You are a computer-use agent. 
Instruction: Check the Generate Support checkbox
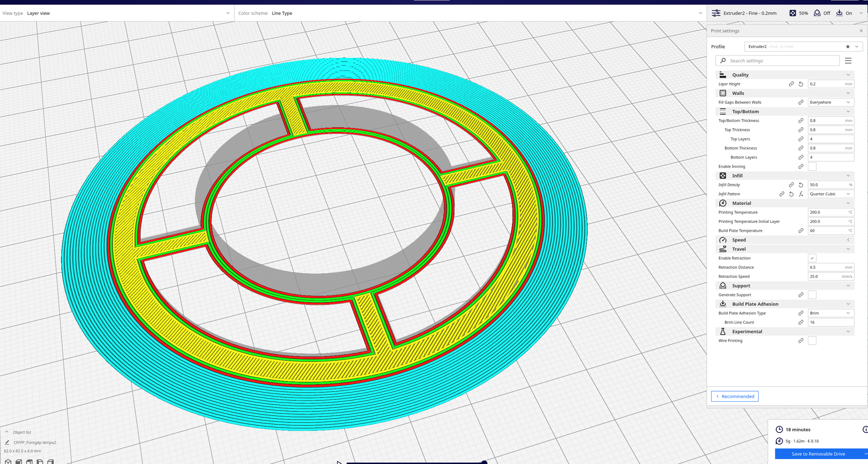812,295
